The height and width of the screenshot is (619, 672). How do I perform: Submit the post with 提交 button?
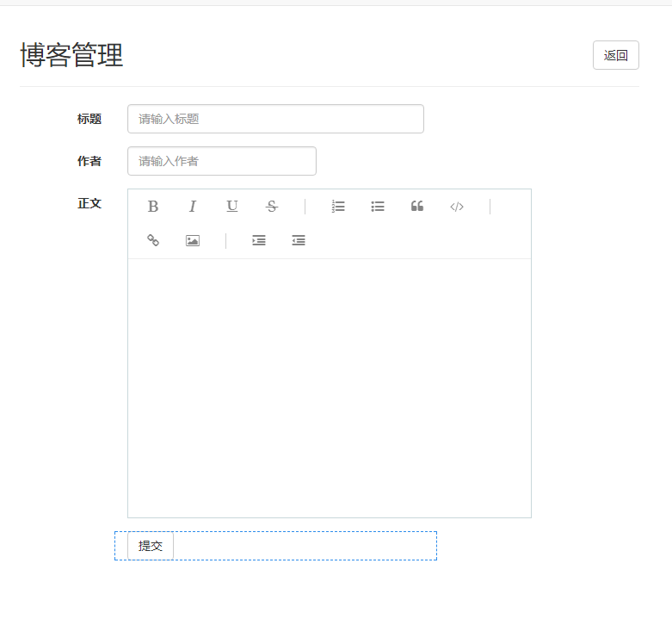[x=151, y=546]
